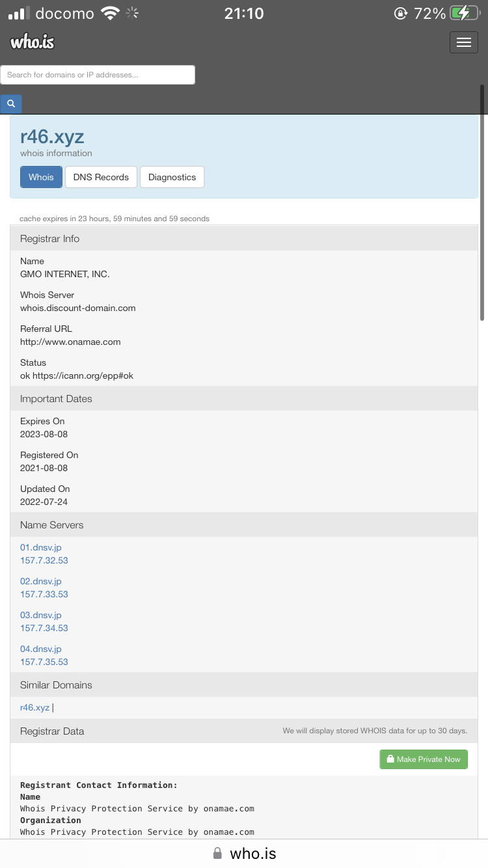Viewport: 488px width, 868px height.
Task: Open the 01.dnsv.jp name server link
Action: click(x=41, y=547)
